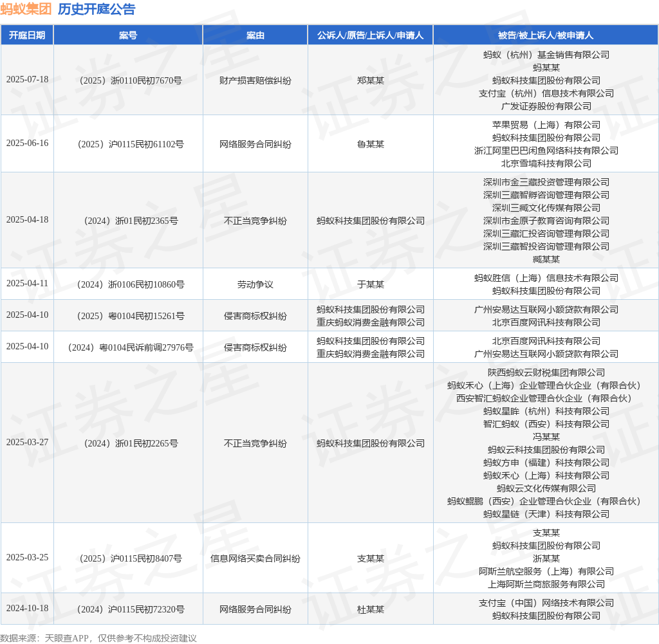This screenshot has height=644, width=659.
Task: Click defendant 深圳市金三藏投资管理有限公司
Action: [x=546, y=182]
